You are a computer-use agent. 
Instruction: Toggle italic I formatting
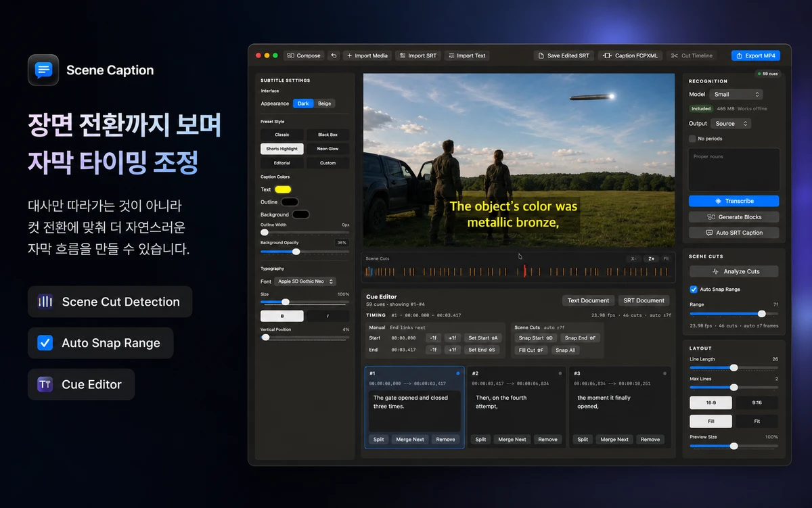tap(328, 316)
